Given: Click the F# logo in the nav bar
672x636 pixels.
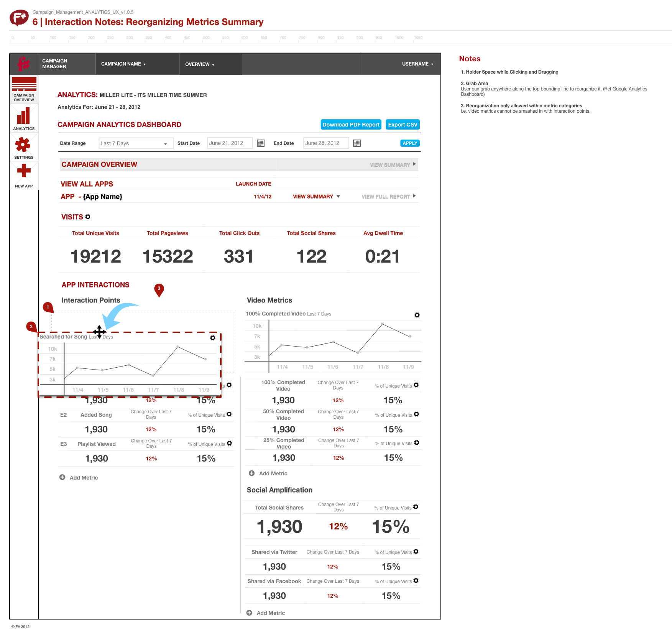Looking at the screenshot, I should click(x=23, y=64).
